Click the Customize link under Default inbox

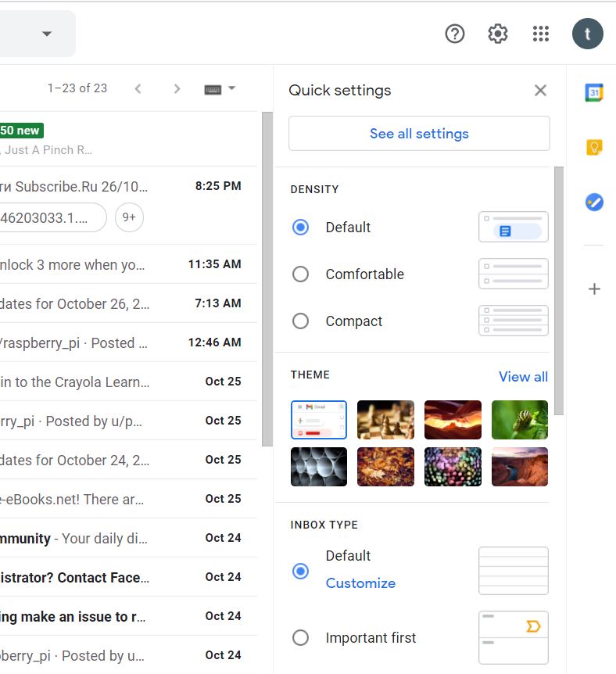coord(360,583)
